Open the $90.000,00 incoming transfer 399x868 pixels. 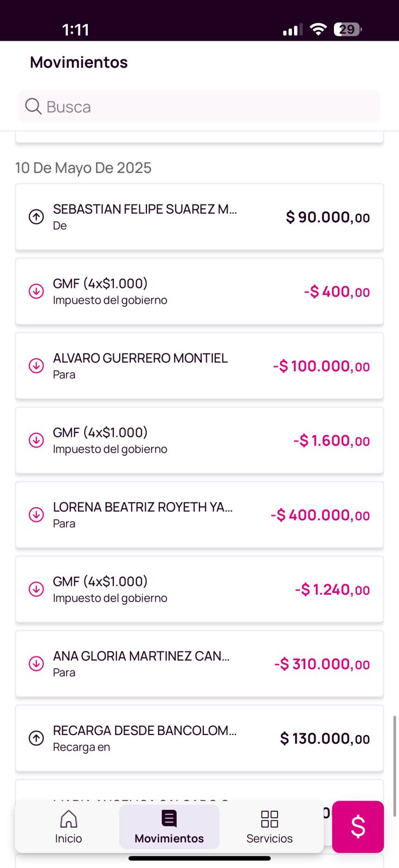pos(327,217)
